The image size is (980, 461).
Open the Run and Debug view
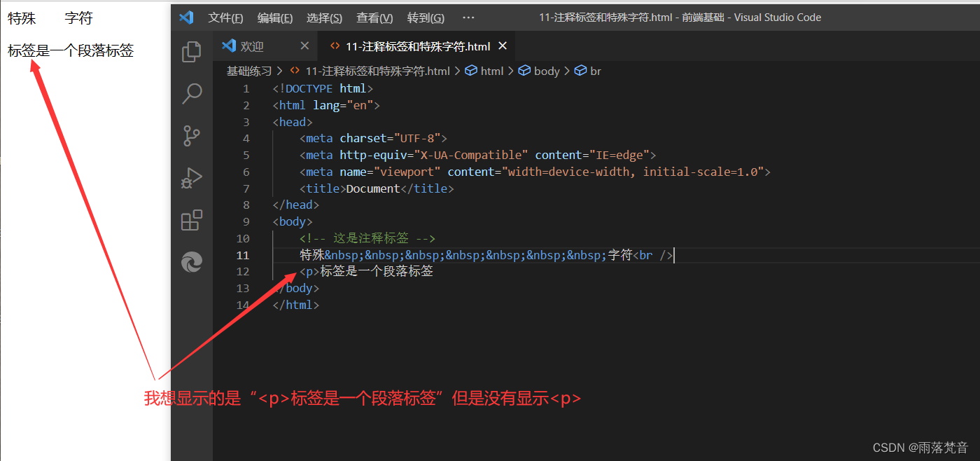[192, 179]
